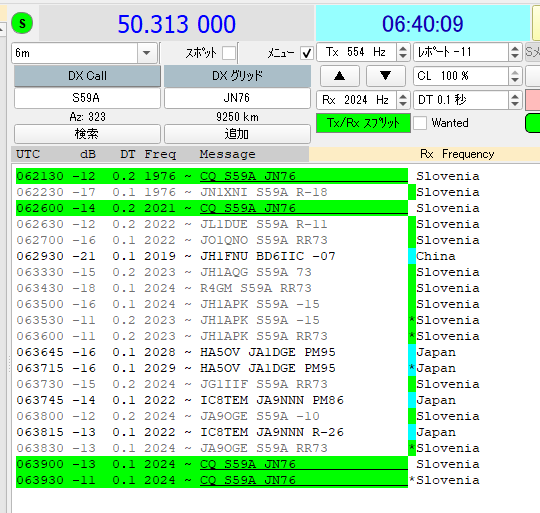Click the Message column header

[x=227, y=154]
